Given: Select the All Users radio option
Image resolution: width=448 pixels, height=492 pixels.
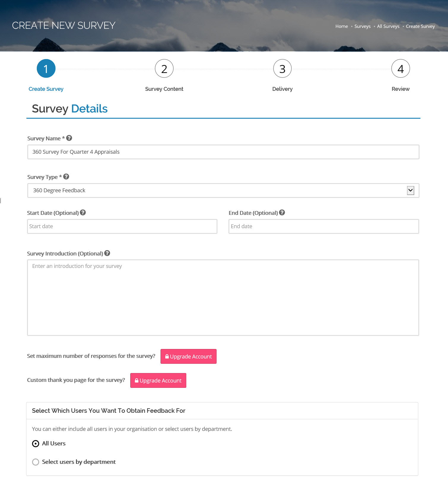Looking at the screenshot, I should pyautogui.click(x=36, y=444).
